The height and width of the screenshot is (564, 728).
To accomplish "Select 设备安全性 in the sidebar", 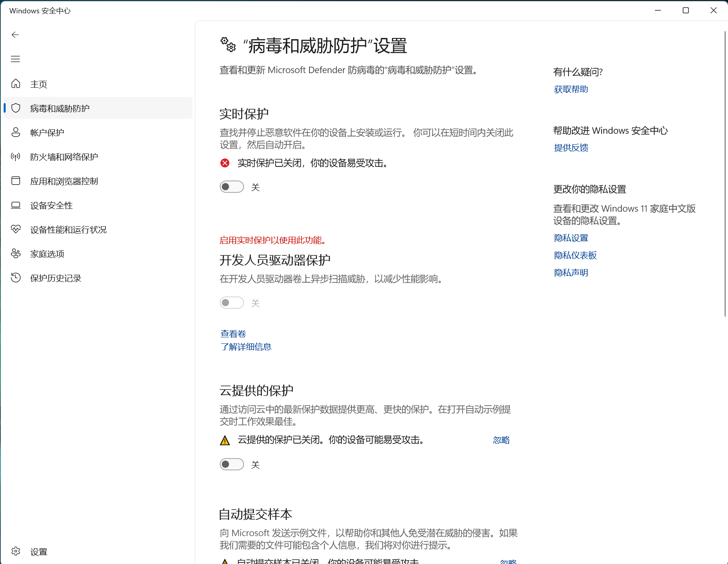I will 98,205.
